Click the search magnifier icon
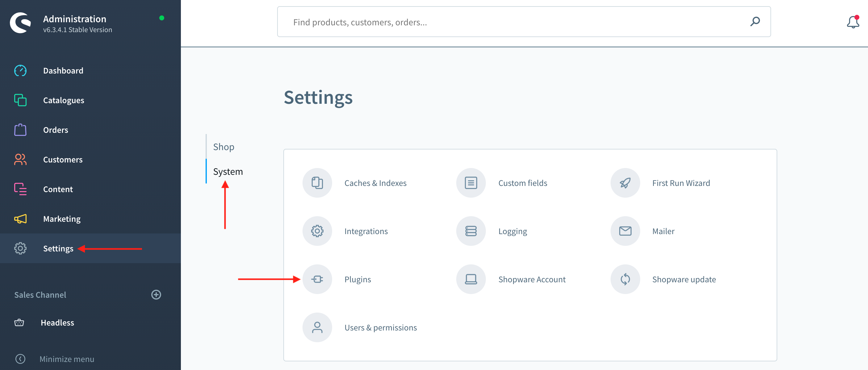868x370 pixels. pos(755,22)
